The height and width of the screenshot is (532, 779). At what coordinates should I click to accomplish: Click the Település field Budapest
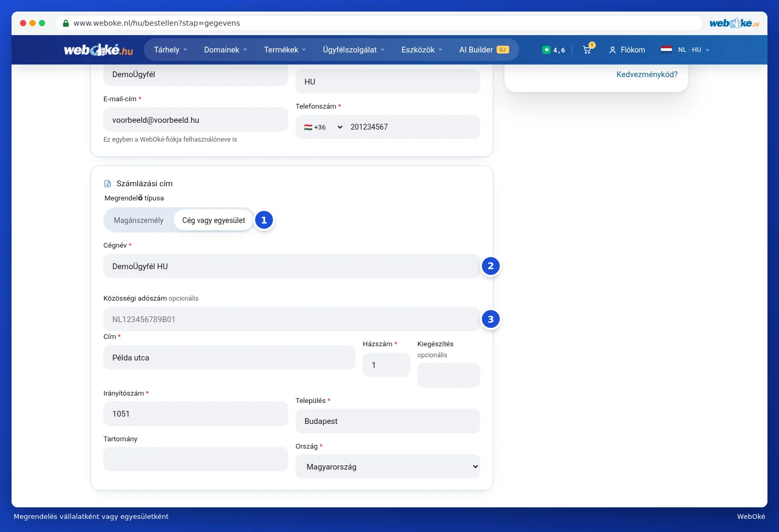click(x=388, y=421)
